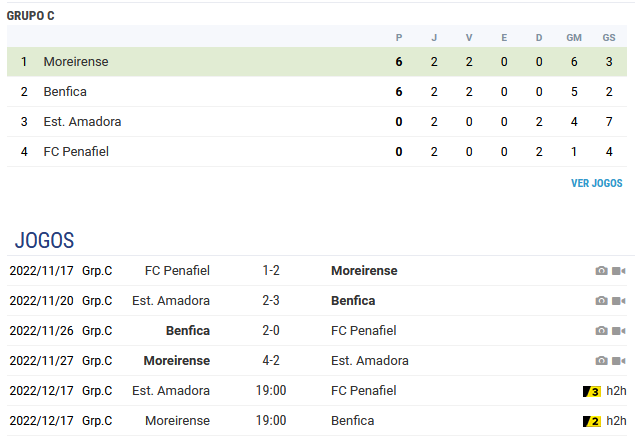Open the 1-2 score of Penafiel vs Moreirense
642x441 pixels.
271,271
